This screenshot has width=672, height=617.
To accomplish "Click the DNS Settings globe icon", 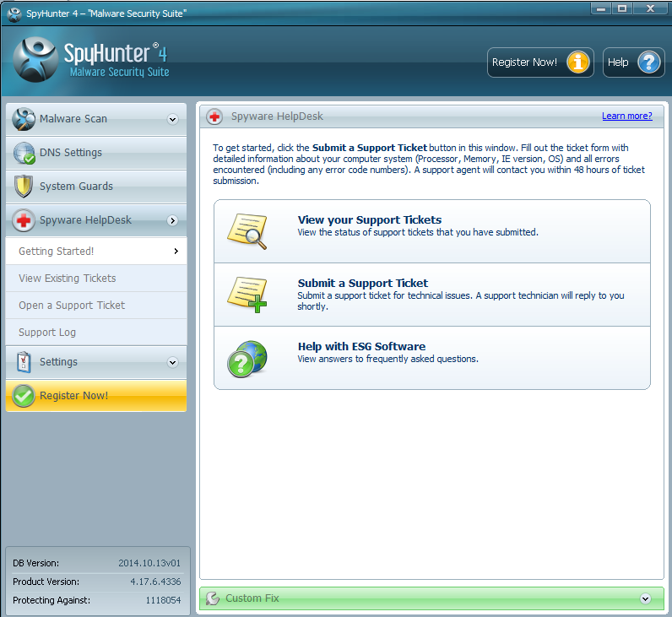I will point(24,153).
